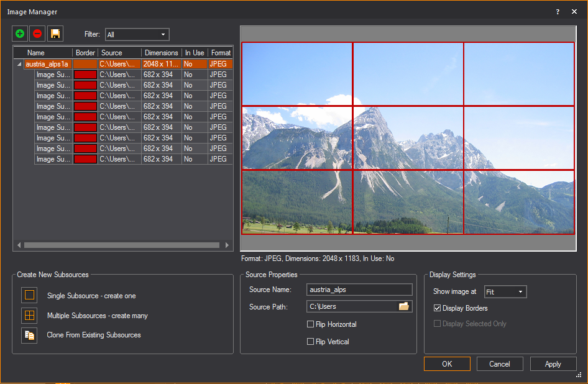588x384 pixels.
Task: Open the Filter dropdown
Action: tap(137, 35)
